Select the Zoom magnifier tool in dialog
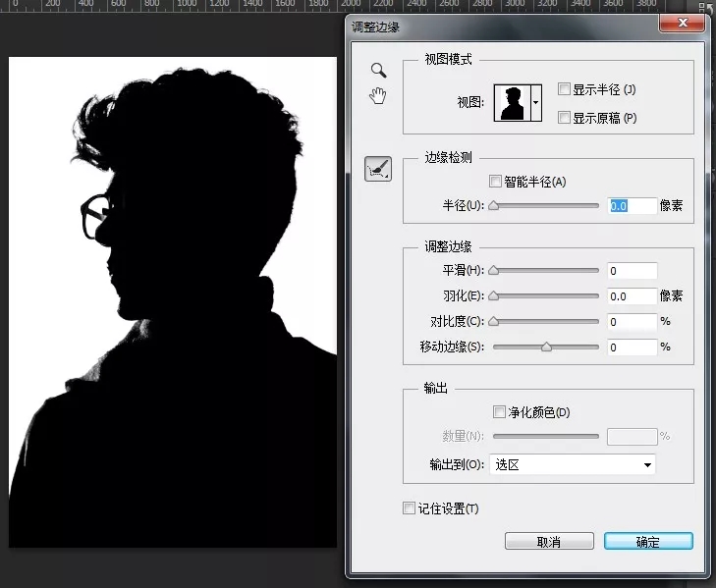Image resolution: width=716 pixels, height=588 pixels. (378, 70)
